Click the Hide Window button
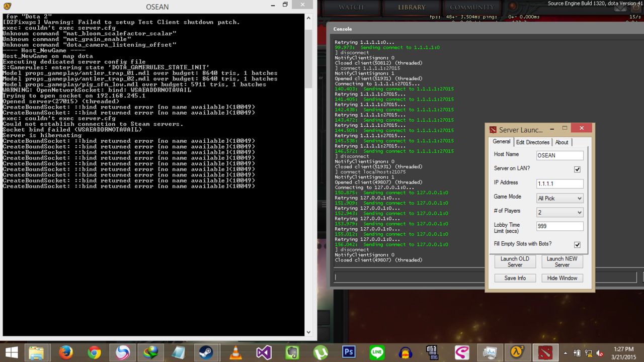The image size is (644, 362). (x=562, y=278)
